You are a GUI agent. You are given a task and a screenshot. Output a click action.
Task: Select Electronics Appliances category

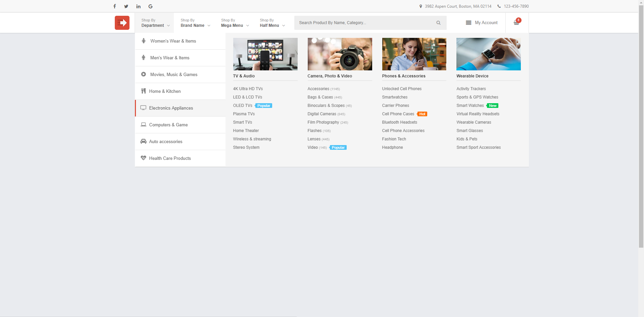point(180,108)
